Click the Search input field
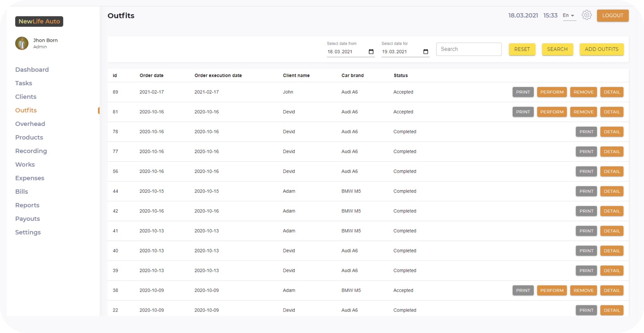The width and height of the screenshot is (644, 333). click(x=469, y=49)
